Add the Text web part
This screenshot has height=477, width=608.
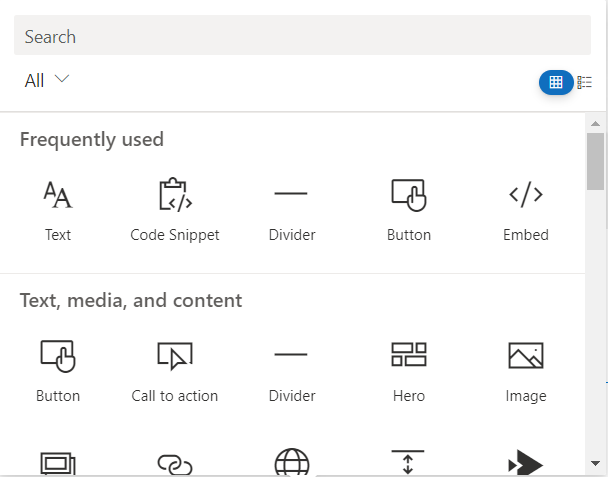coord(58,211)
